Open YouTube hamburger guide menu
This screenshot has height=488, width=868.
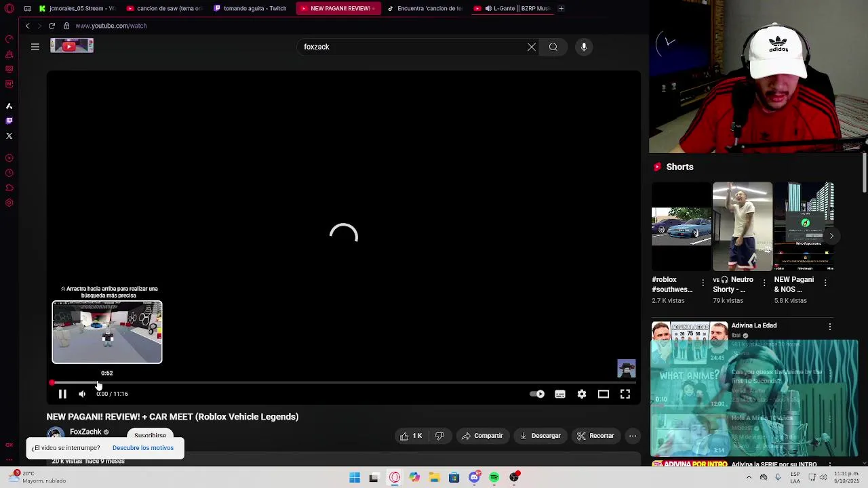point(35,47)
